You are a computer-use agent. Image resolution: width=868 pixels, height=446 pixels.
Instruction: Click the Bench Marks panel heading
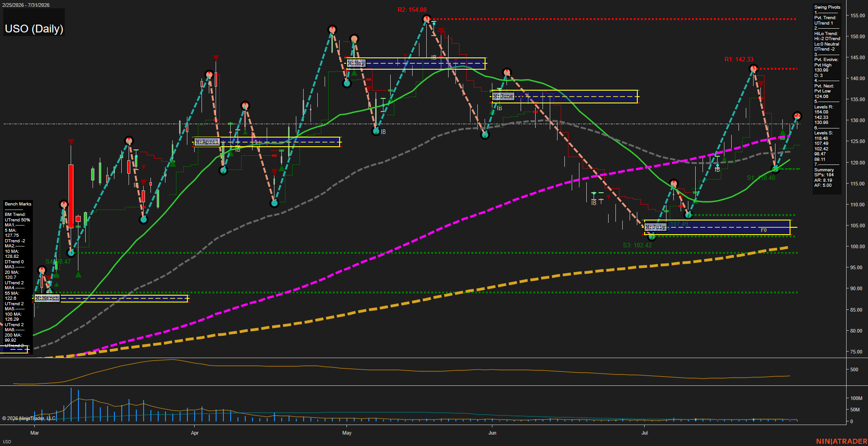(18, 204)
